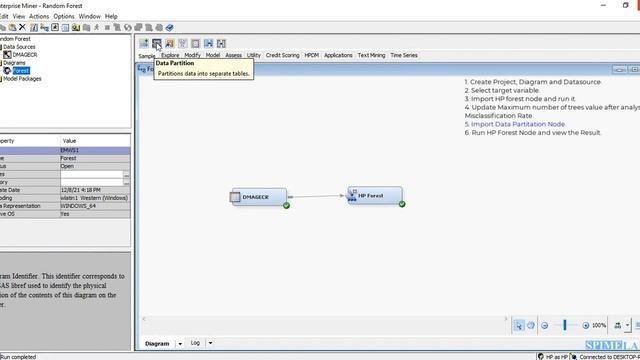The height and width of the screenshot is (360, 640).
Task: Switch to the HPDM tab
Action: 311,55
